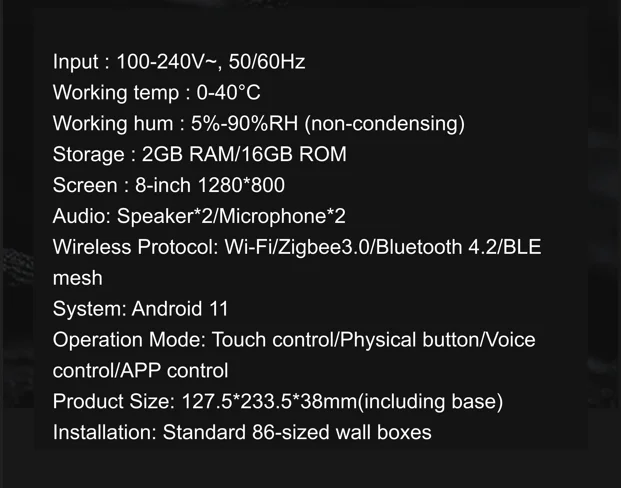Click the Product Size dimensions line
Viewport: 621px width, 488px height.
pos(278,401)
